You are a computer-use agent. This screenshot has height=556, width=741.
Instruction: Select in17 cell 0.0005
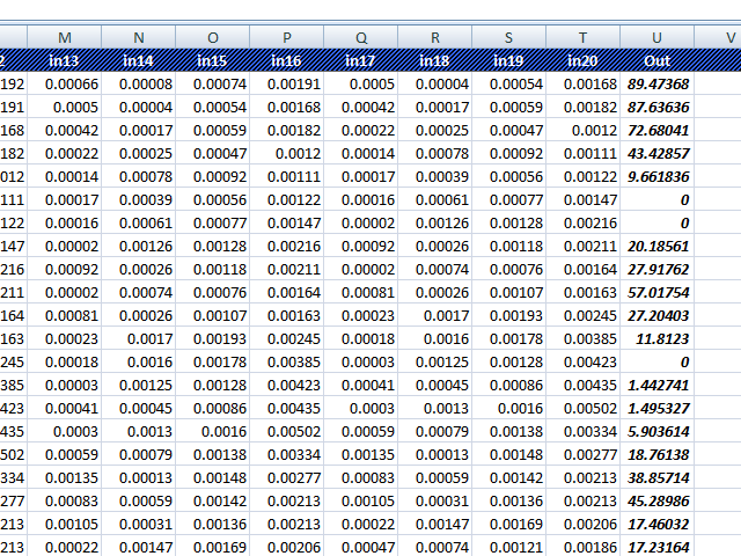[361, 84]
